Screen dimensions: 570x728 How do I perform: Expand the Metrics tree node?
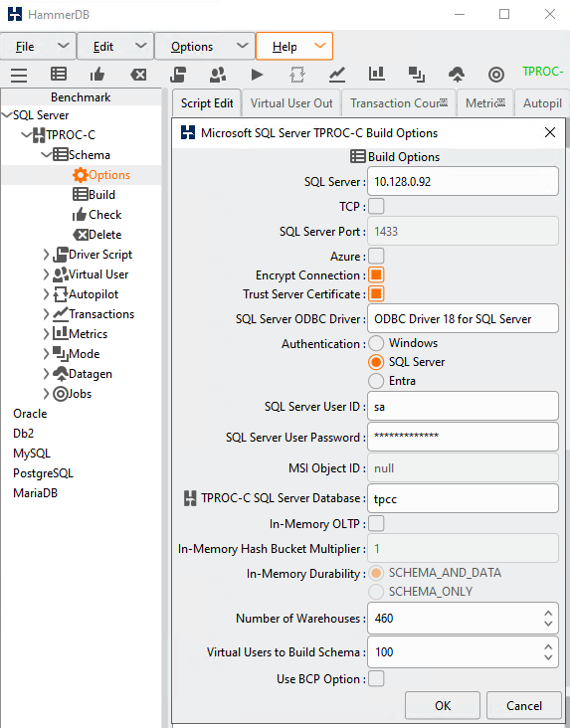pyautogui.click(x=46, y=334)
